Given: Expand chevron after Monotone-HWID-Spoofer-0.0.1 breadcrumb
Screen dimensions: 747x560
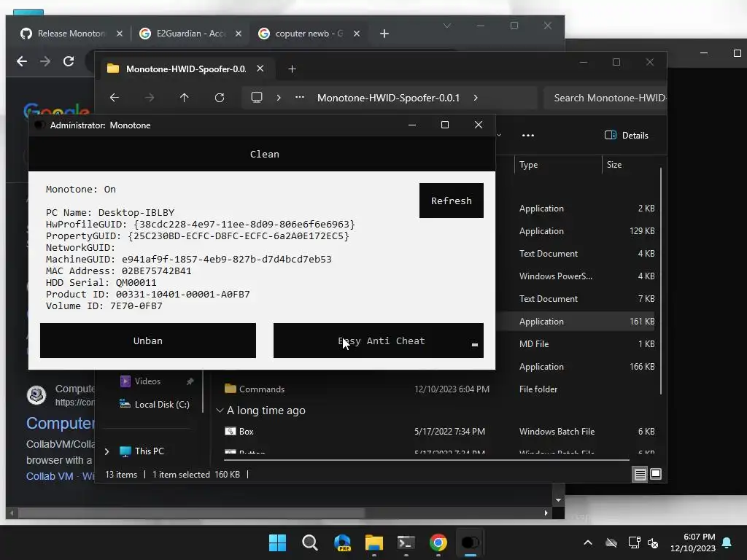Looking at the screenshot, I should click(x=476, y=98).
